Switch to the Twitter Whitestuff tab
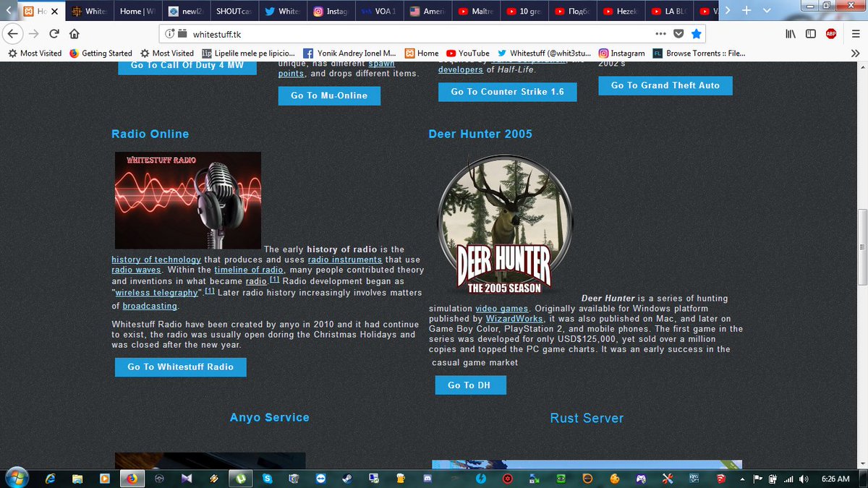868x488 pixels. pos(283,12)
